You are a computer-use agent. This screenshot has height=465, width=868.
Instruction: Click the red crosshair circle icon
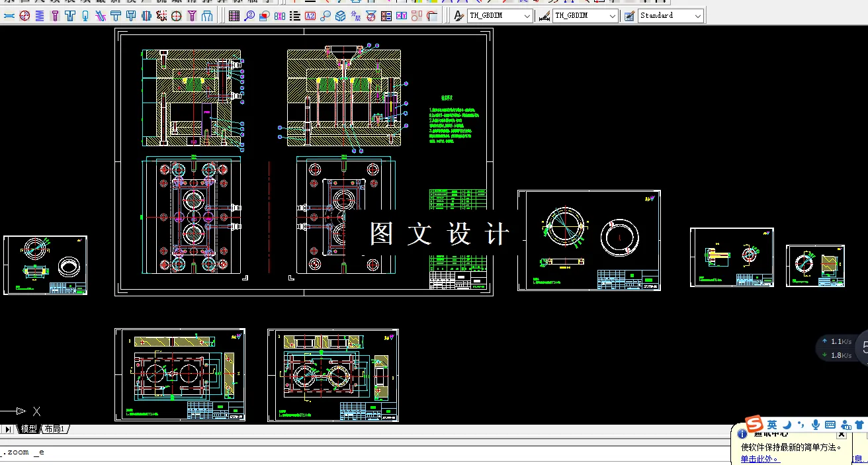[177, 15]
